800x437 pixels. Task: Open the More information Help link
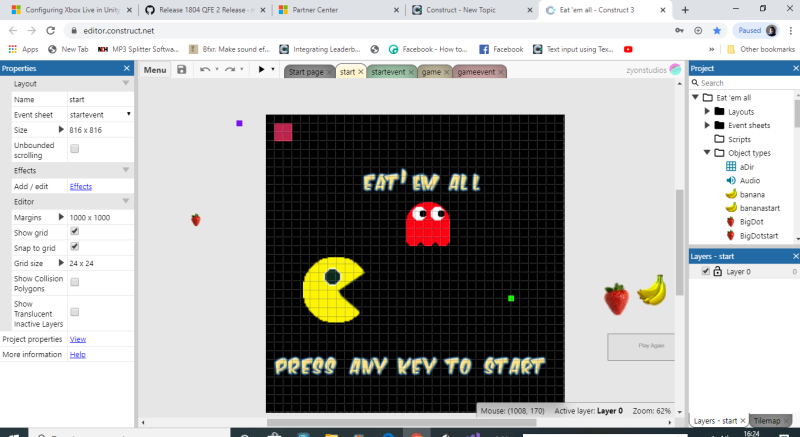click(x=78, y=354)
